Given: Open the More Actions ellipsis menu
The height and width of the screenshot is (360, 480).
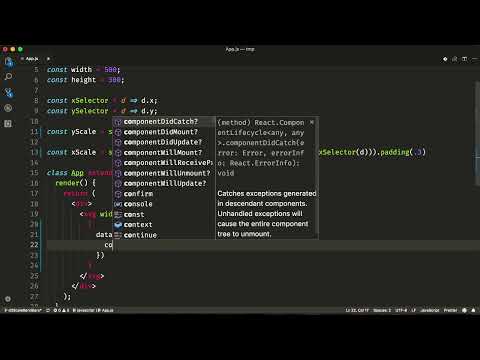Looking at the screenshot, I should [x=475, y=59].
